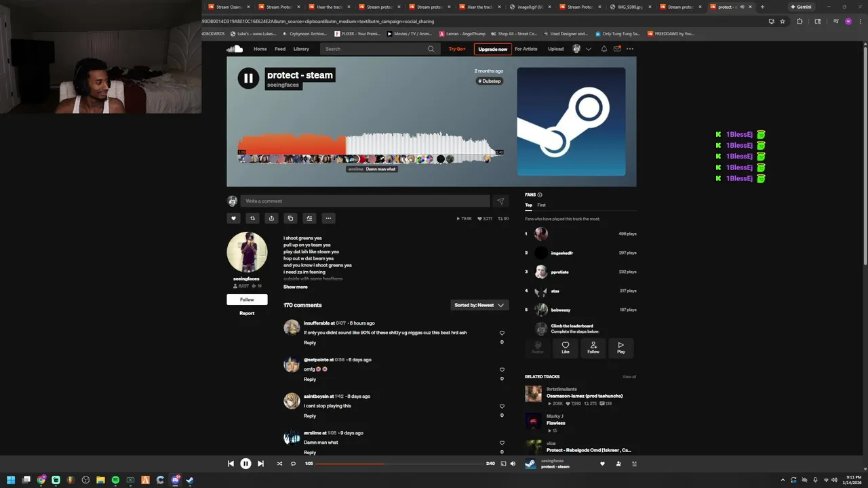The image size is (868, 488).
Task: Open the Upload nav item
Action: [555, 49]
